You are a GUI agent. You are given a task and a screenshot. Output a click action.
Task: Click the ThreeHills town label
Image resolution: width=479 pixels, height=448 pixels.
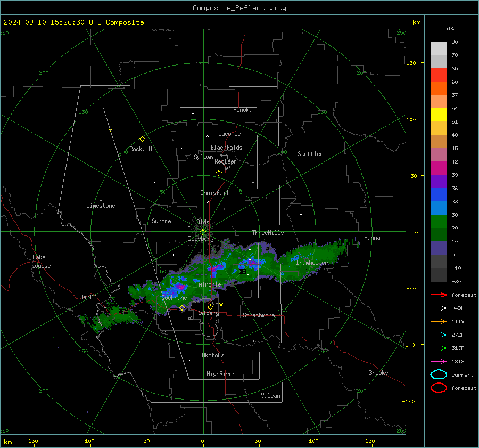[x=268, y=233]
